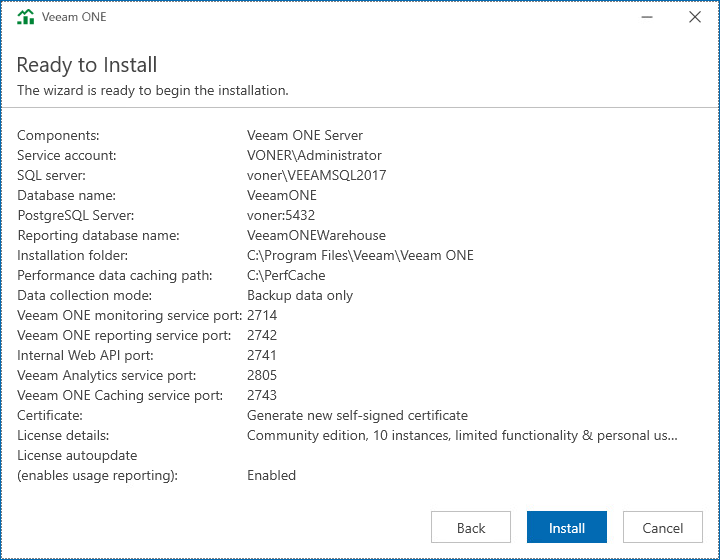Click the Veeam ONE logo icon
Image resolution: width=720 pixels, height=560 pixels.
[x=26, y=17]
